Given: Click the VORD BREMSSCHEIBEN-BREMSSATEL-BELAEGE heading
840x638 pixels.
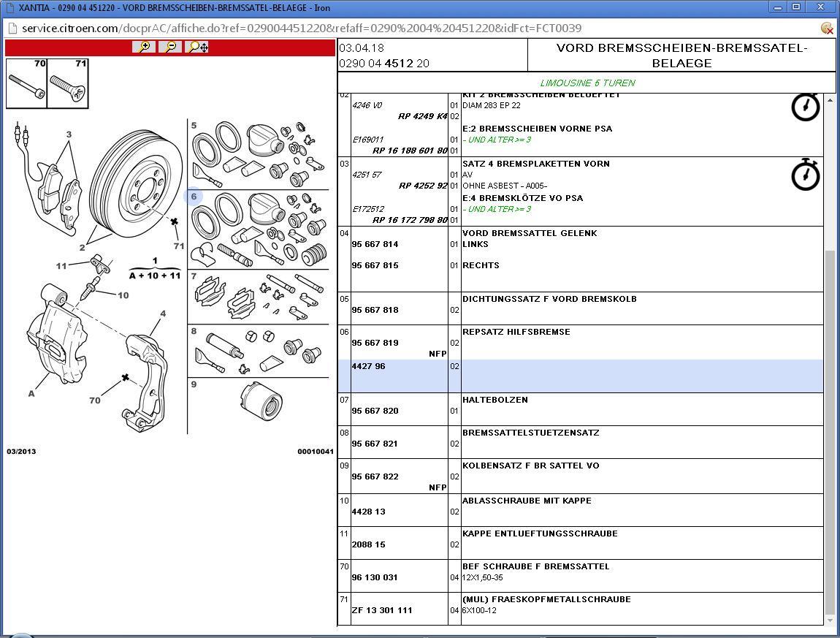Looking at the screenshot, I should [x=682, y=56].
